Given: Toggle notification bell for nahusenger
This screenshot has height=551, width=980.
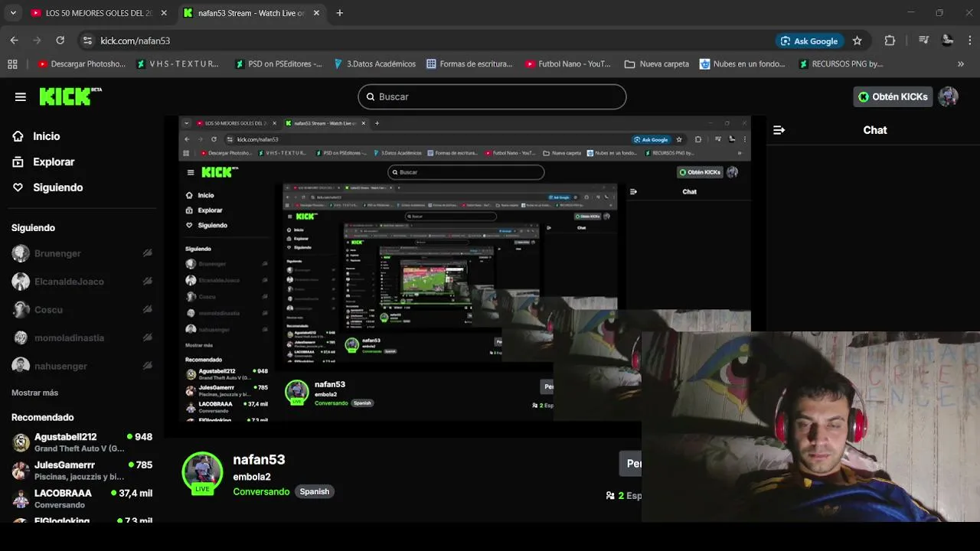Looking at the screenshot, I should coord(148,366).
